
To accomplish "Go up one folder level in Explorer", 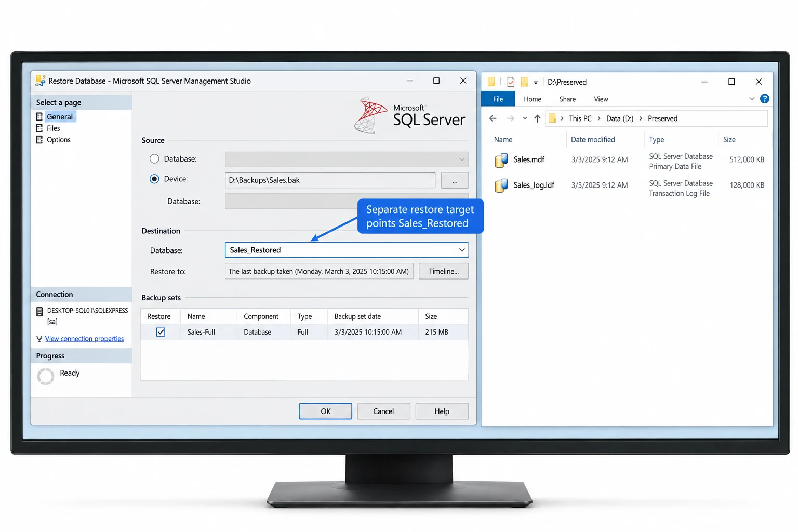I will click(x=537, y=118).
